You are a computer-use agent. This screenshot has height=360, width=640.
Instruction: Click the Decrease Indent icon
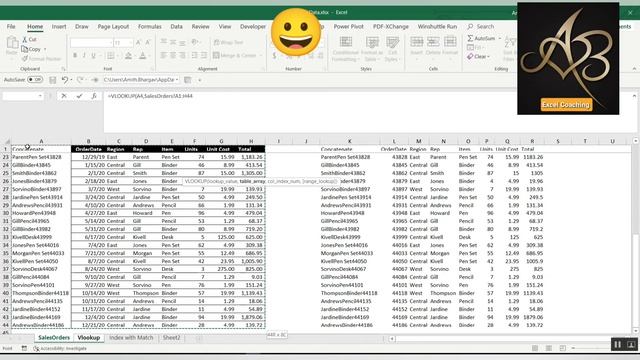click(x=195, y=56)
